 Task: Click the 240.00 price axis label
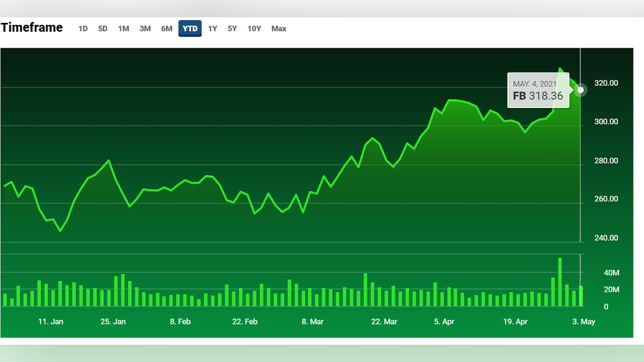tap(606, 238)
